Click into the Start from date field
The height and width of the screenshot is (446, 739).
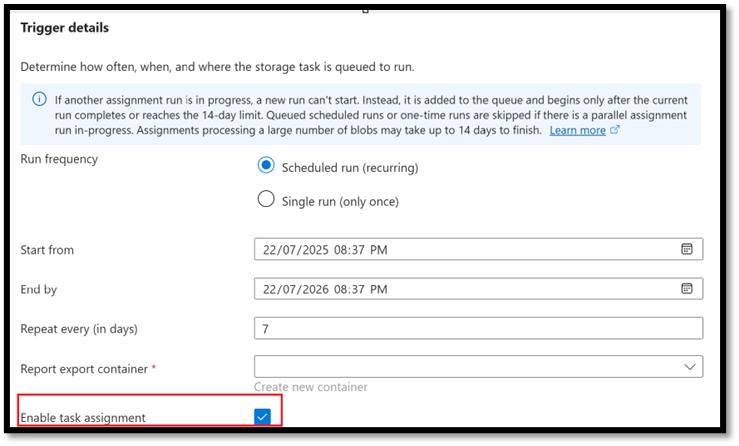(x=478, y=249)
